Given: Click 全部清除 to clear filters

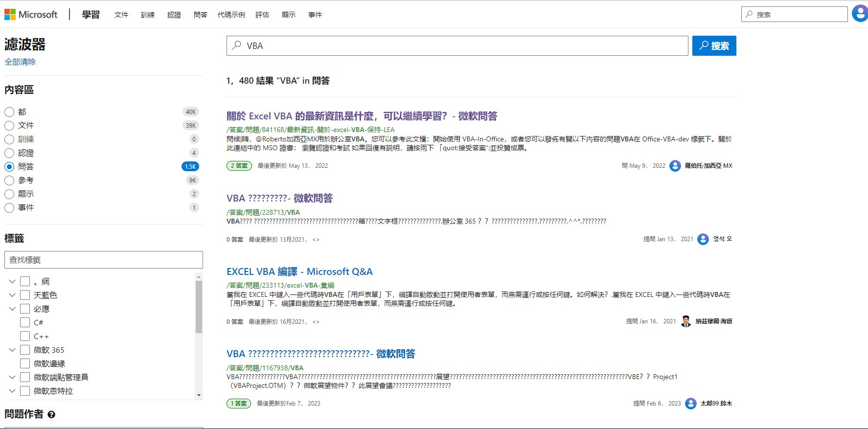Looking at the screenshot, I should point(20,62).
